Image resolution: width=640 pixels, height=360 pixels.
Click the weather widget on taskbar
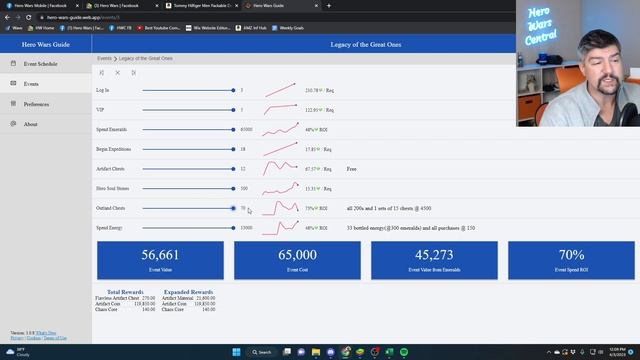coord(18,352)
